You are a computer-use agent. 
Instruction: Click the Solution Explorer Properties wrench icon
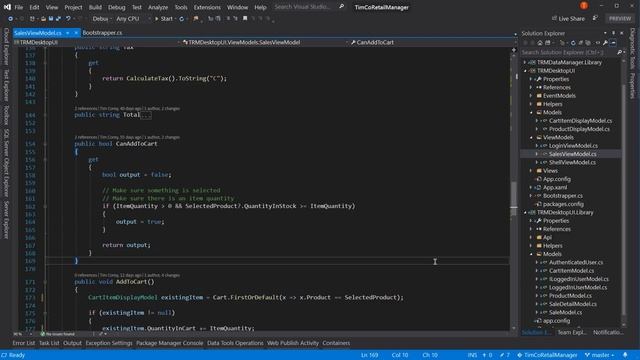605,43
